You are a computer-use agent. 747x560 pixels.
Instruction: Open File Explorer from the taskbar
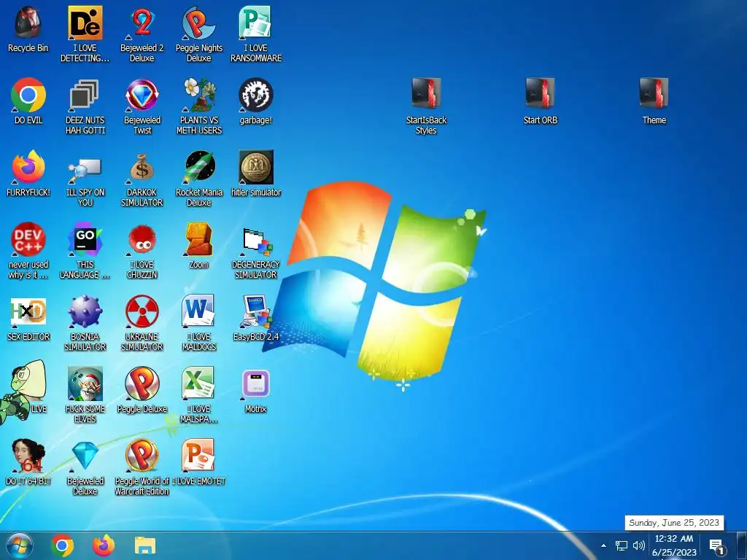click(145, 545)
